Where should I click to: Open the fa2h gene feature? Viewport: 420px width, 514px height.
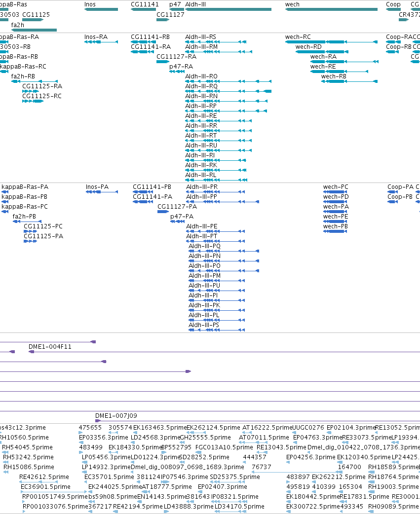click(x=34, y=30)
